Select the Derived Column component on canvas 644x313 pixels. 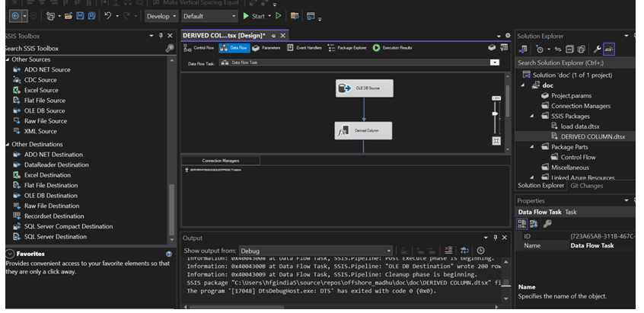point(363,131)
